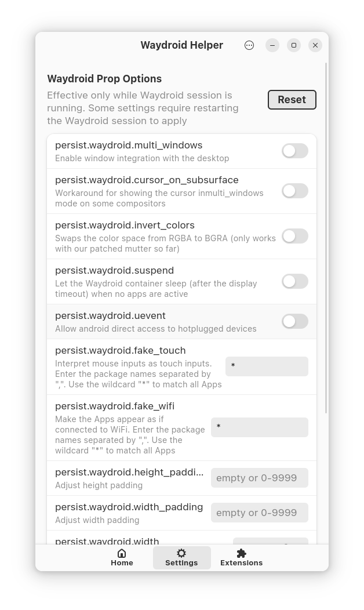This screenshot has height=610, width=364.
Task: Toggle the uevent hotplugged devices switch
Action: [x=295, y=321]
